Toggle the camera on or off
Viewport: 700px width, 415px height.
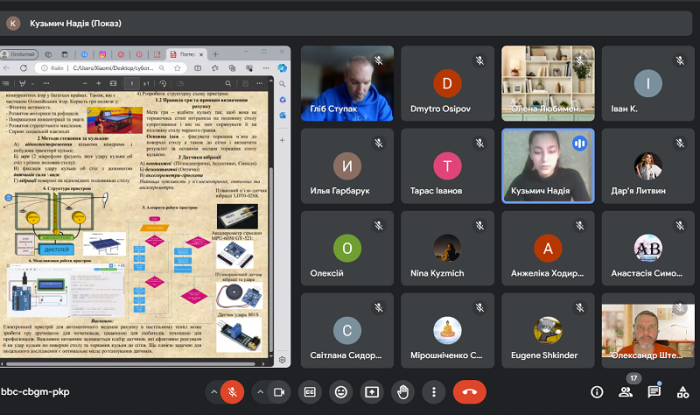279,392
